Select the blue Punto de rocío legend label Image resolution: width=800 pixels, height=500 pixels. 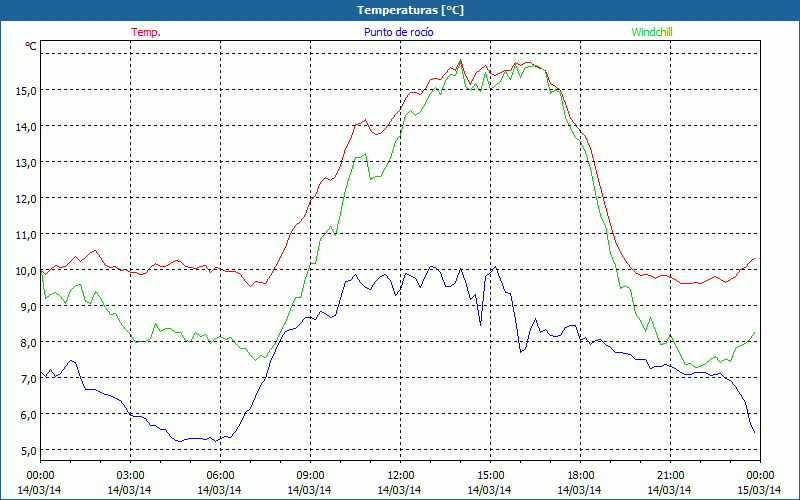click(398, 32)
